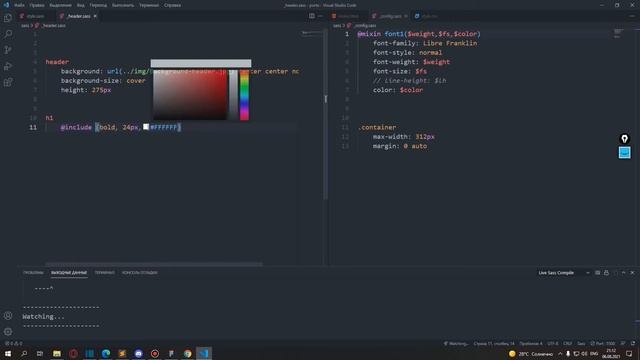Click the opacity strip in the color picker
This screenshot has width=640, height=360.
coord(233,95)
